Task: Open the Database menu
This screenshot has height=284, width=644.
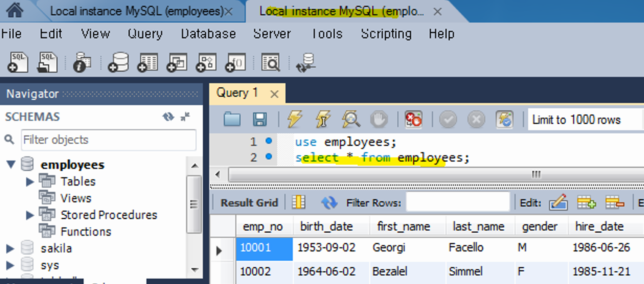Action: click(208, 33)
